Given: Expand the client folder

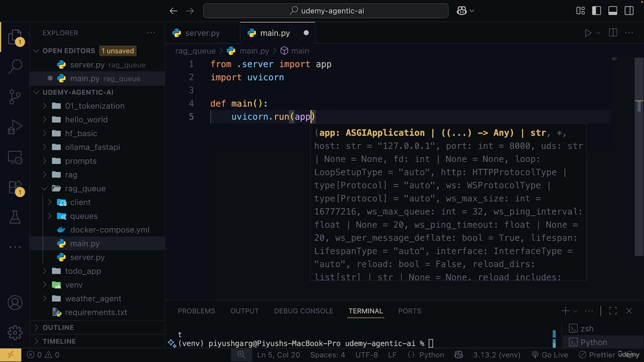Looking at the screenshot, I should point(80,202).
